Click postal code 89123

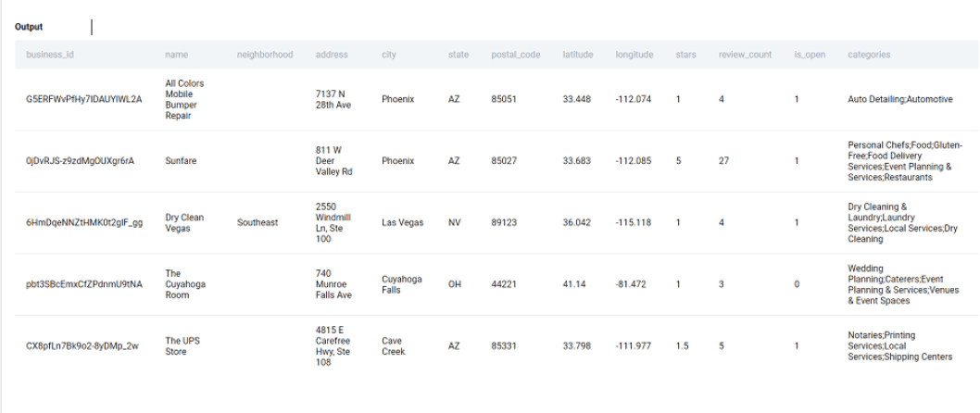coord(504,222)
